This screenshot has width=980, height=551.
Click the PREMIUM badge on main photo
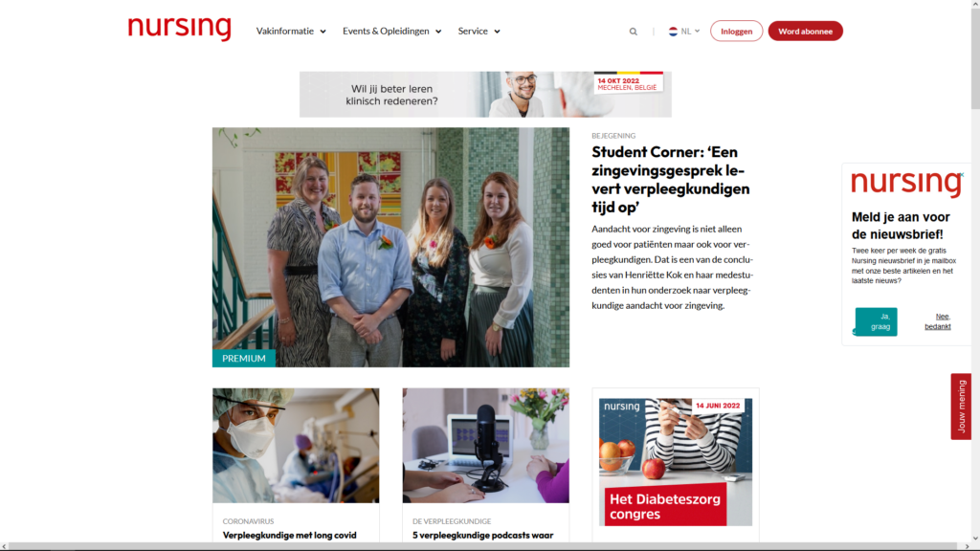(x=244, y=359)
